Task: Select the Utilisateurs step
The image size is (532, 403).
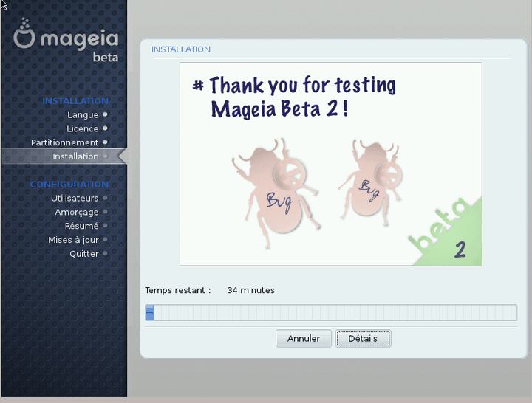Action: (x=75, y=198)
